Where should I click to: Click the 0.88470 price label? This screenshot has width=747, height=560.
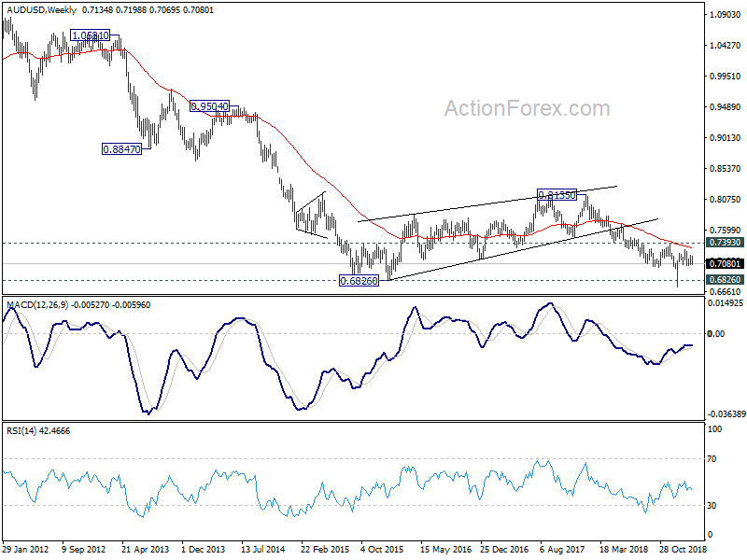pyautogui.click(x=122, y=149)
